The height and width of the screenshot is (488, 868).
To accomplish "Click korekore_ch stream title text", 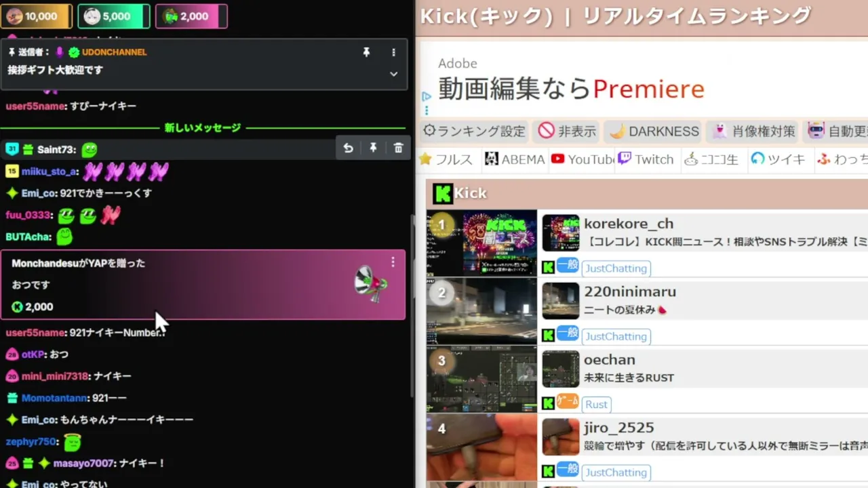I will [726, 242].
